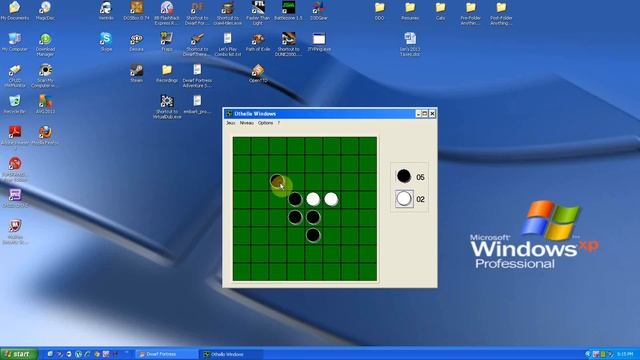Select the white player disc indicator
This screenshot has height=360, width=640.
[x=404, y=199]
